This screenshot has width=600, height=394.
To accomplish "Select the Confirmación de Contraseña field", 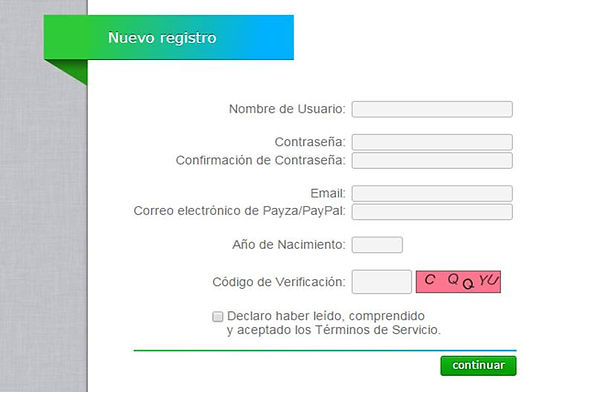I will click(432, 161).
